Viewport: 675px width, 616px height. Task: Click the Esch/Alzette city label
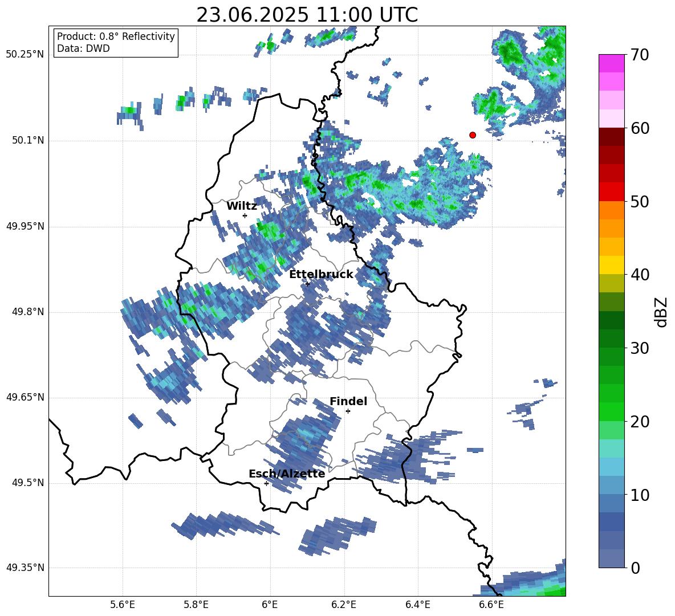(287, 474)
